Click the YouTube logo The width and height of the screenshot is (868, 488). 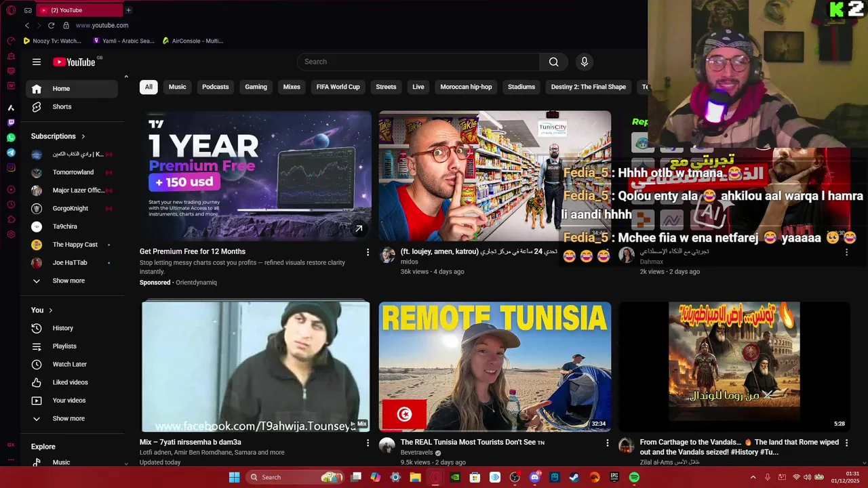click(75, 62)
